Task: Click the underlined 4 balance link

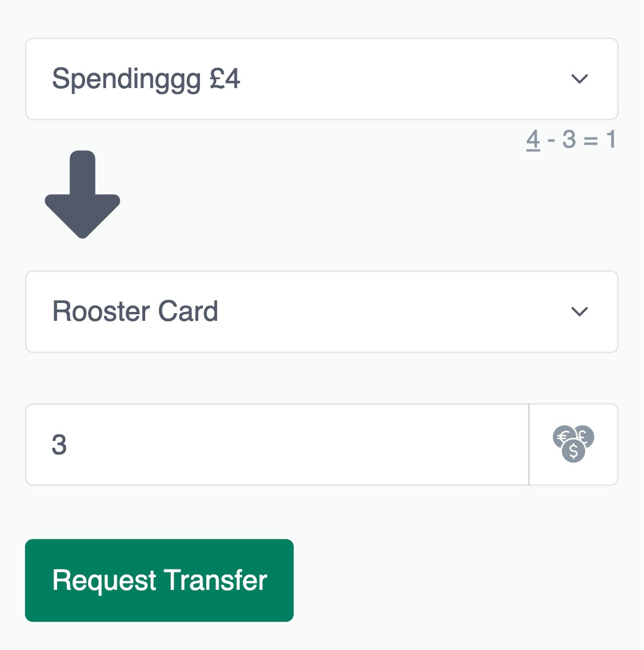Action: click(533, 140)
